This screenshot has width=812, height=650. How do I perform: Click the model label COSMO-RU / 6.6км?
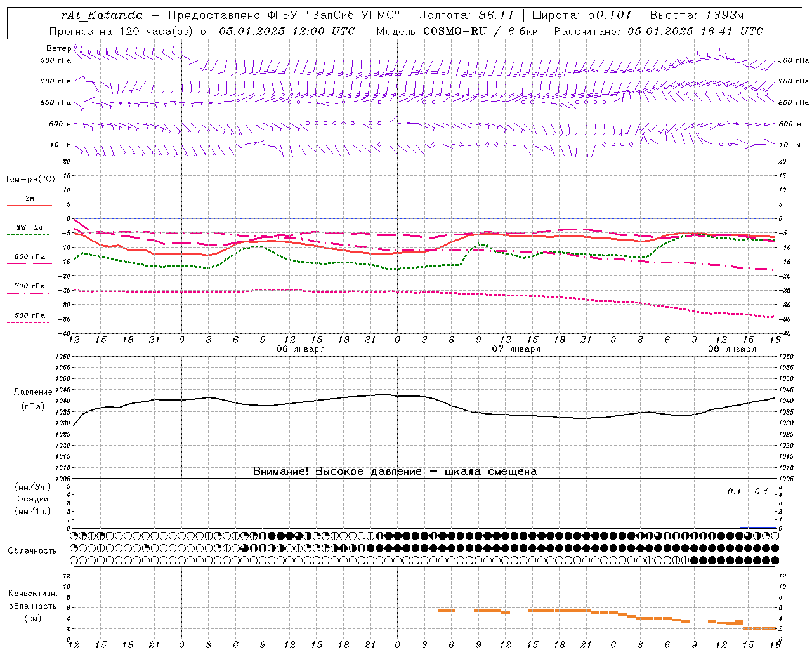479,31
